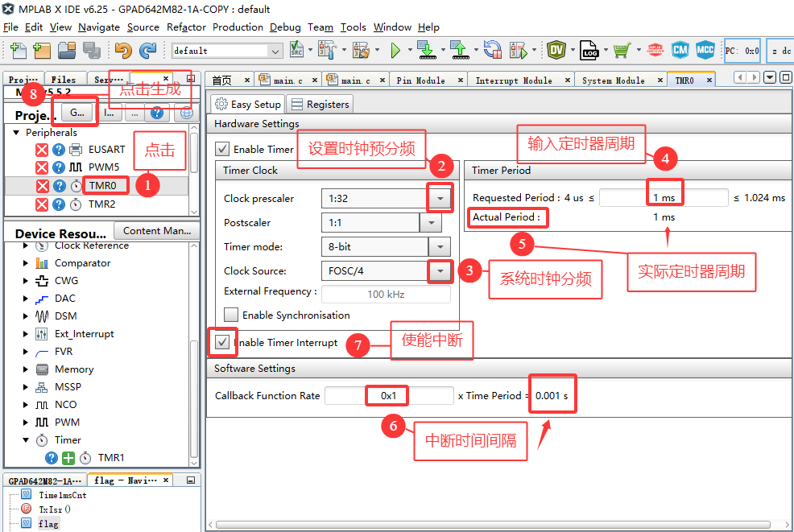The height and width of the screenshot is (532, 794).
Task: Add TMR1 with the green plus icon
Action: coord(68,458)
